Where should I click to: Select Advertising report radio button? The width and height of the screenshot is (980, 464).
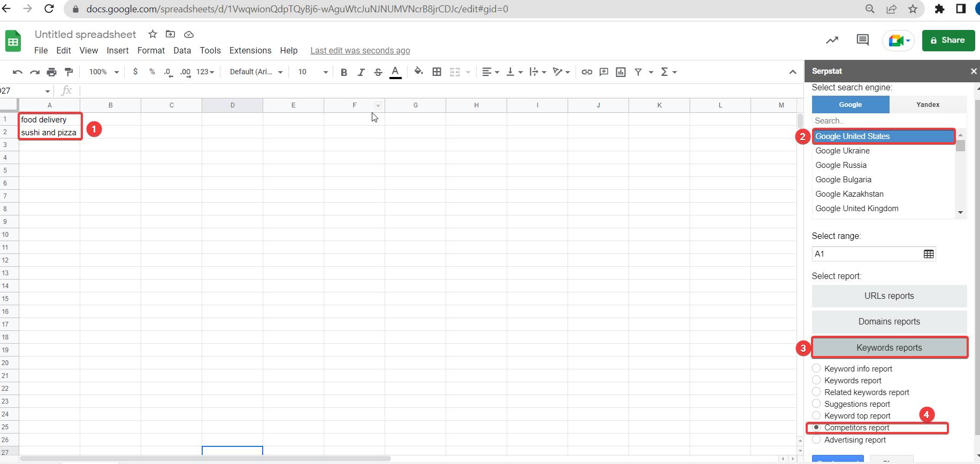[816, 439]
